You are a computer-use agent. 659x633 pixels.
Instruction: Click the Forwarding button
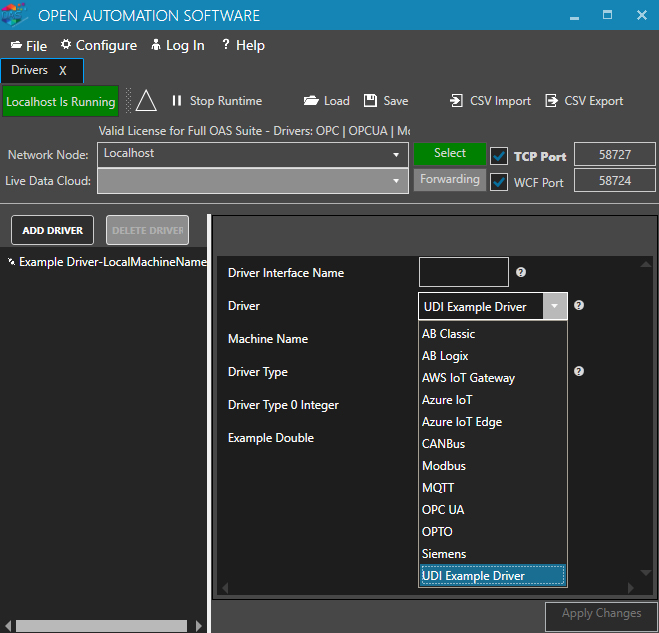tap(450, 179)
